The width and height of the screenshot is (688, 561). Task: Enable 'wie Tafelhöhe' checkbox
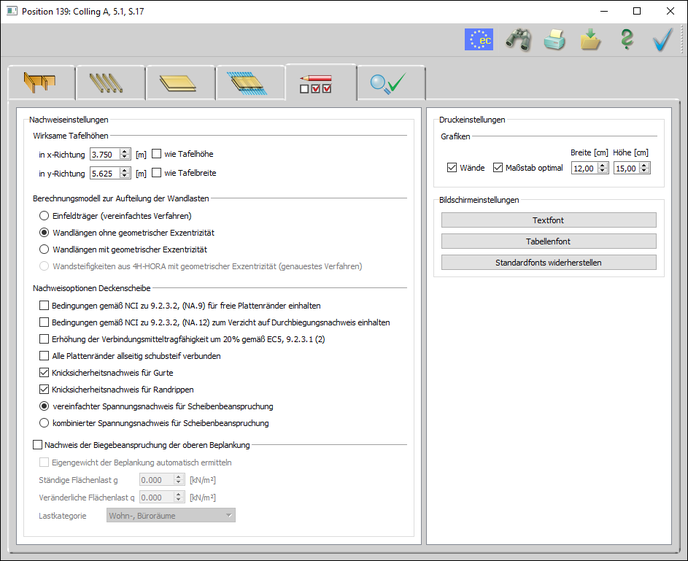click(x=157, y=154)
